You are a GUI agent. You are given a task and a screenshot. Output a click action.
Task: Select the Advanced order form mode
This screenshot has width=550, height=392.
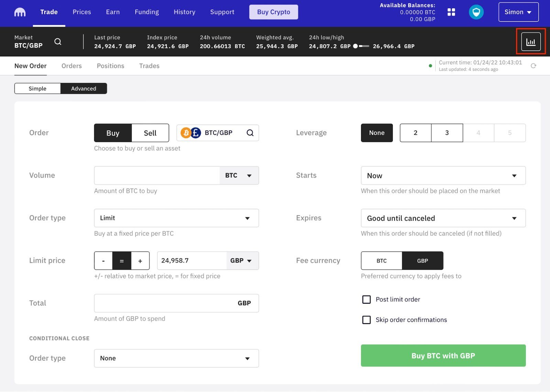pyautogui.click(x=84, y=88)
